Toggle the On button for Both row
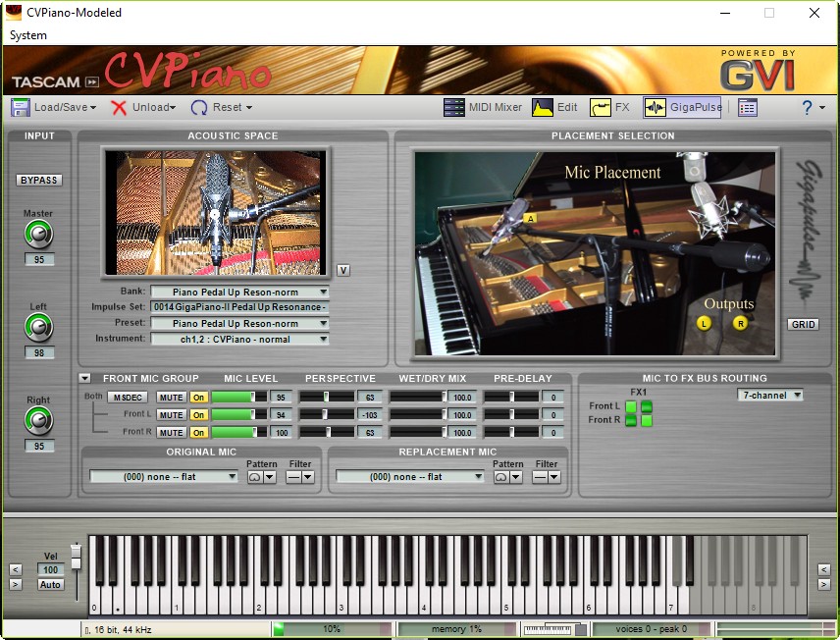Screen dimensions: 840x640 tap(198, 398)
